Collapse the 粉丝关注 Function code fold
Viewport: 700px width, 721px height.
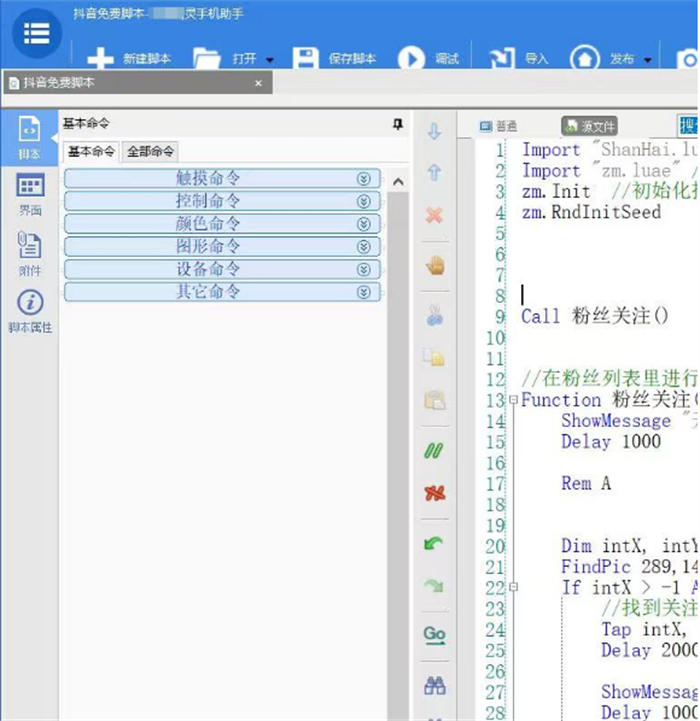(x=514, y=400)
